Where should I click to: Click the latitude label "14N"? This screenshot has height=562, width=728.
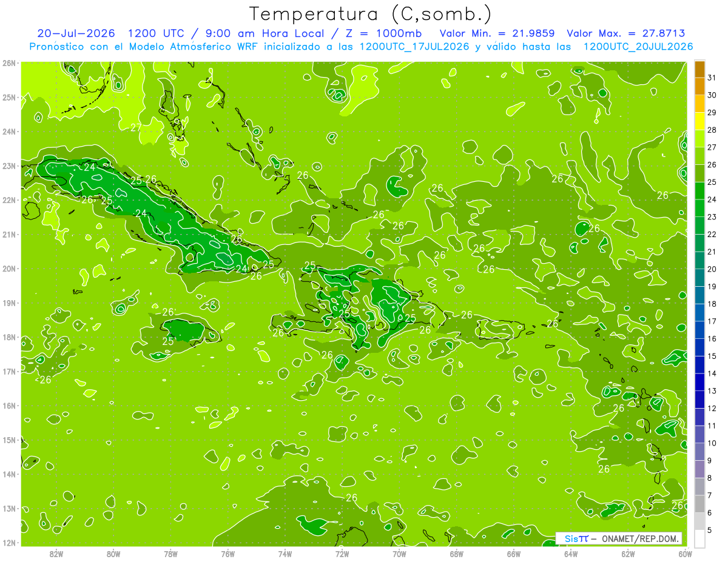[9, 474]
